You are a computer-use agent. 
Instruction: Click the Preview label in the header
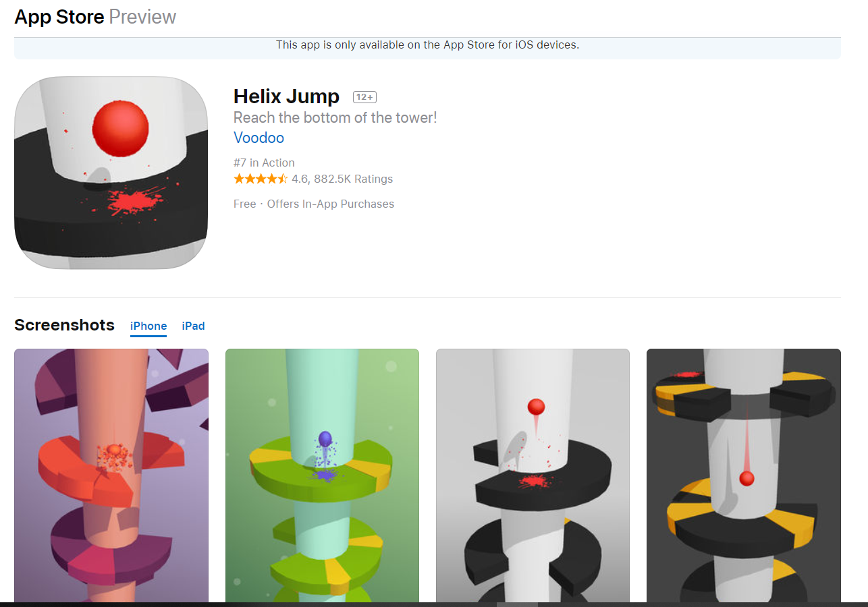pyautogui.click(x=142, y=17)
